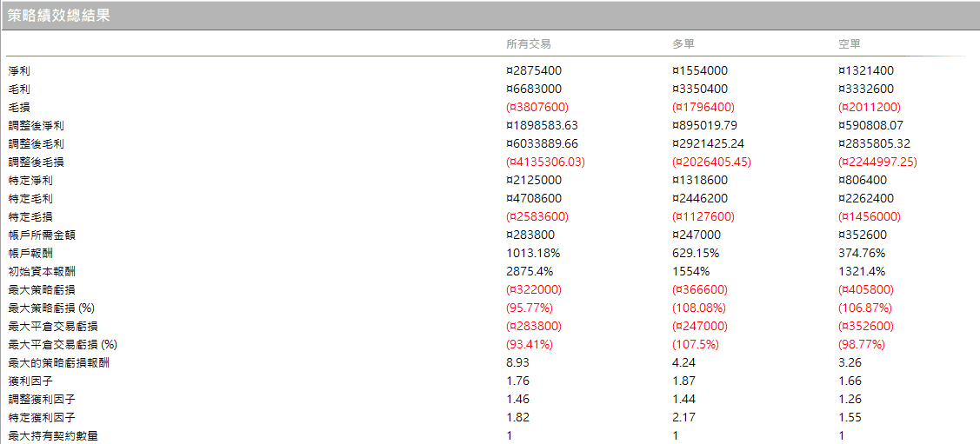Click the 初始資本報酬 row label
This screenshot has height=444, width=980.
pos(42,271)
